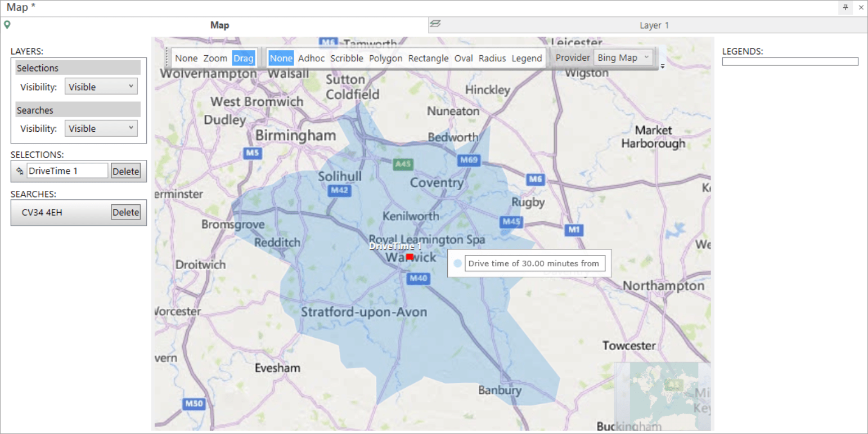868x434 pixels.
Task: Click inside the LEGENDS input field
Action: 789,61
